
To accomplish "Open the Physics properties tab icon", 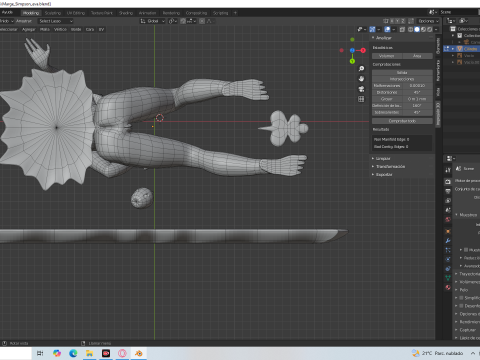I will [448, 259].
